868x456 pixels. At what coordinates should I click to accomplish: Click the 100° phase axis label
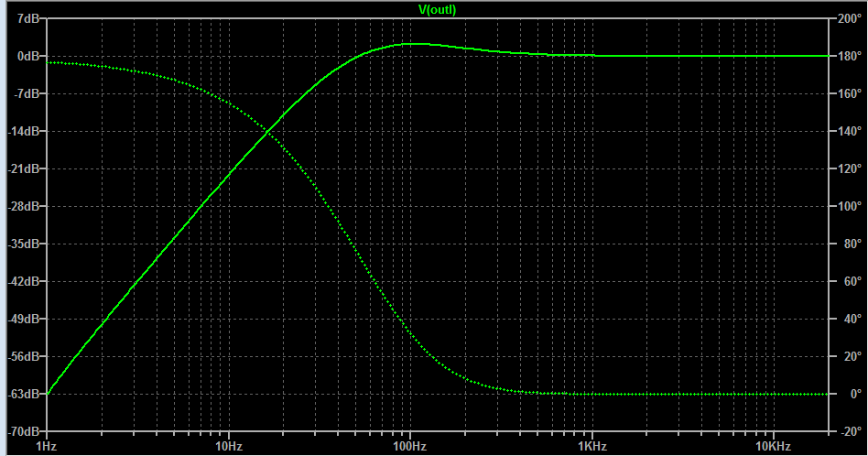(849, 206)
